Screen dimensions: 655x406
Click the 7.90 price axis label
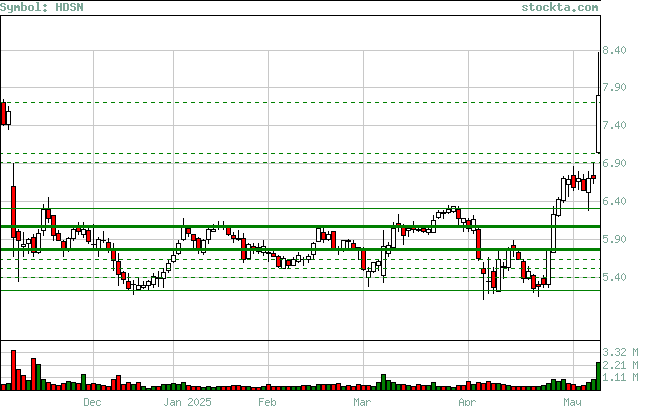614,87
